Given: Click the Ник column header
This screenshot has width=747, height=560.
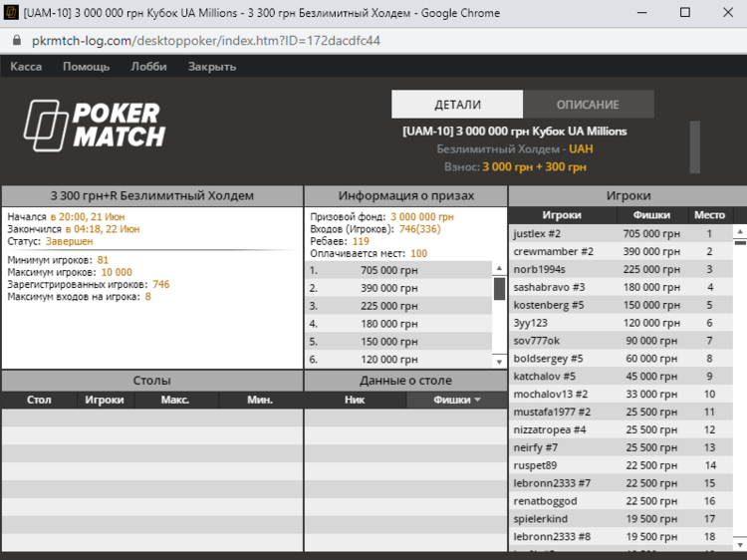Looking at the screenshot, I should point(355,400).
